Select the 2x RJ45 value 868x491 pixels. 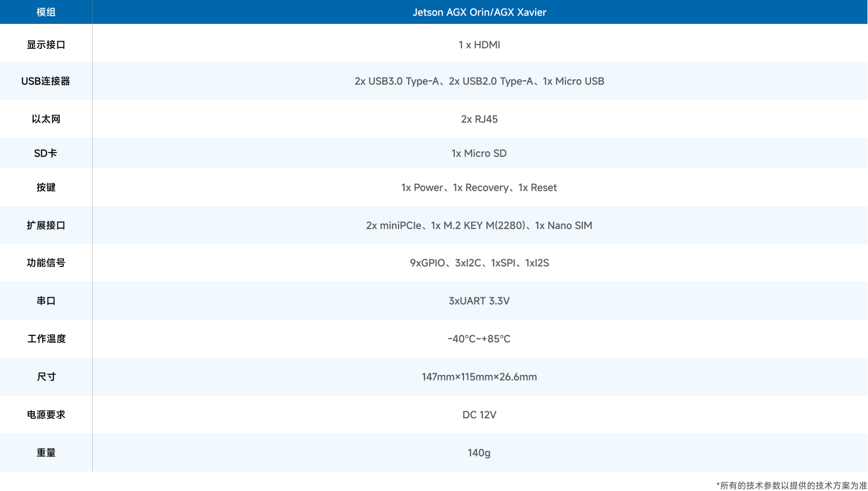click(479, 119)
